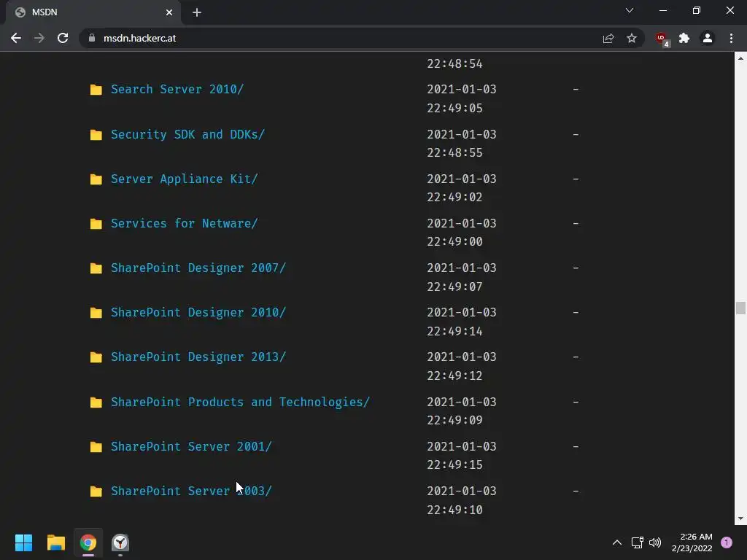747x560 pixels.
Task: Open tab search dropdown arrow
Action: point(630,10)
